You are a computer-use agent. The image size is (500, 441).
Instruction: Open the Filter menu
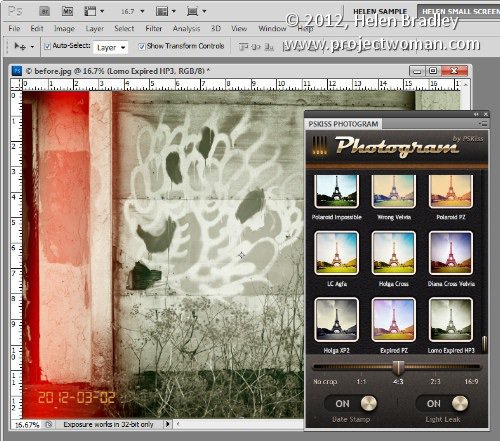154,29
